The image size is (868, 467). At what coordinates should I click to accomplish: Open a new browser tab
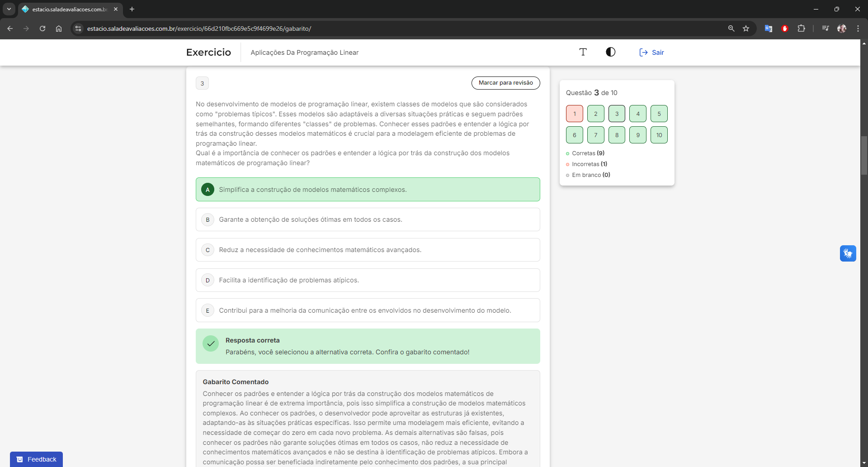click(x=132, y=9)
